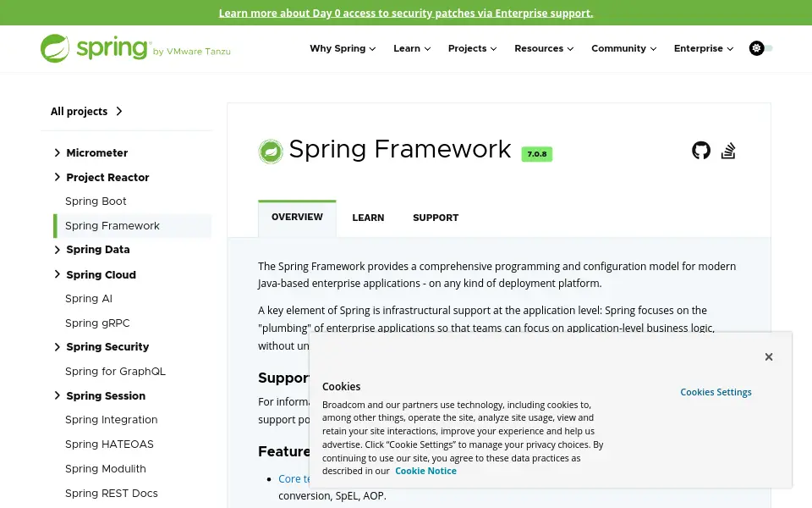This screenshot has height=508, width=812.
Task: Open the Spring Security project label
Action: (107, 347)
